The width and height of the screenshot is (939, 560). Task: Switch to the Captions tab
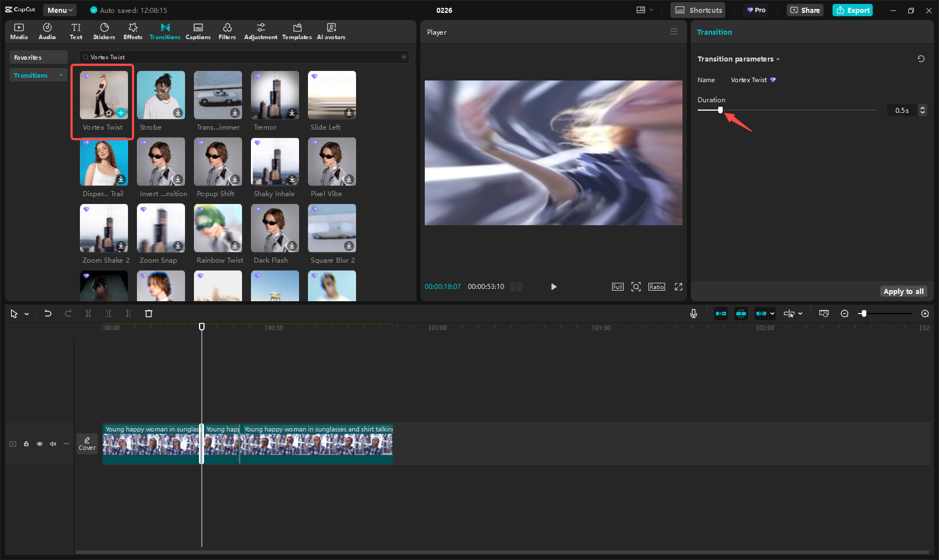[x=198, y=31]
